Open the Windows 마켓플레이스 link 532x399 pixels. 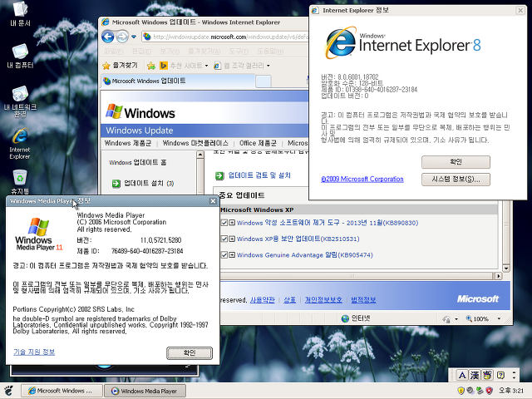pyautogui.click(x=195, y=143)
